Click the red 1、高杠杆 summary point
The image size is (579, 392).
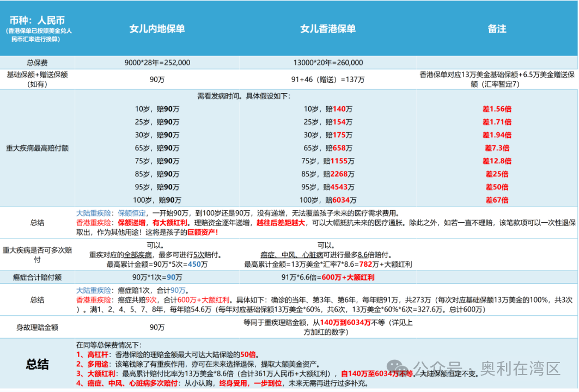pyautogui.click(x=94, y=354)
